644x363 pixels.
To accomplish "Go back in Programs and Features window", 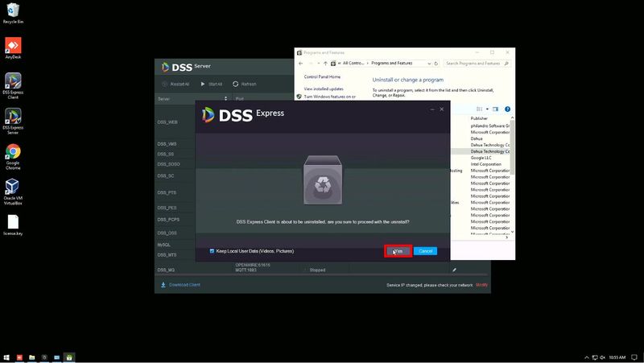I will [300, 64].
